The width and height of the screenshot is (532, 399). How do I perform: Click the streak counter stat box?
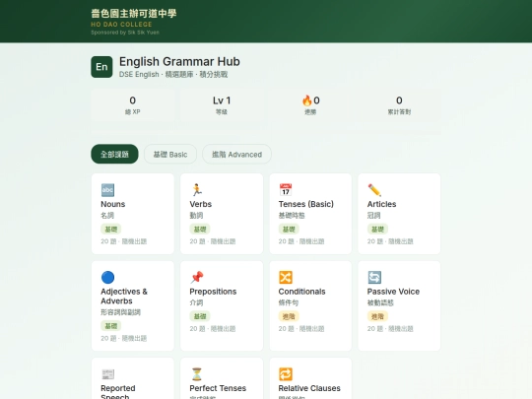[x=310, y=105]
